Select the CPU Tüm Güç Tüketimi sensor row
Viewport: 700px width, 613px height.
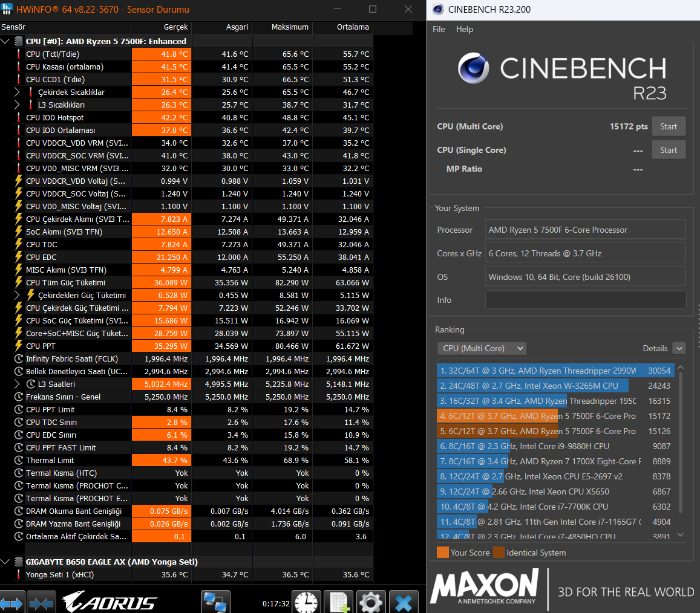click(186, 283)
